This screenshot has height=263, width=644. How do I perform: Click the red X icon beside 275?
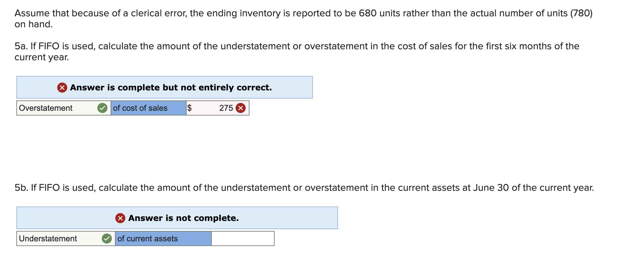[x=241, y=108]
